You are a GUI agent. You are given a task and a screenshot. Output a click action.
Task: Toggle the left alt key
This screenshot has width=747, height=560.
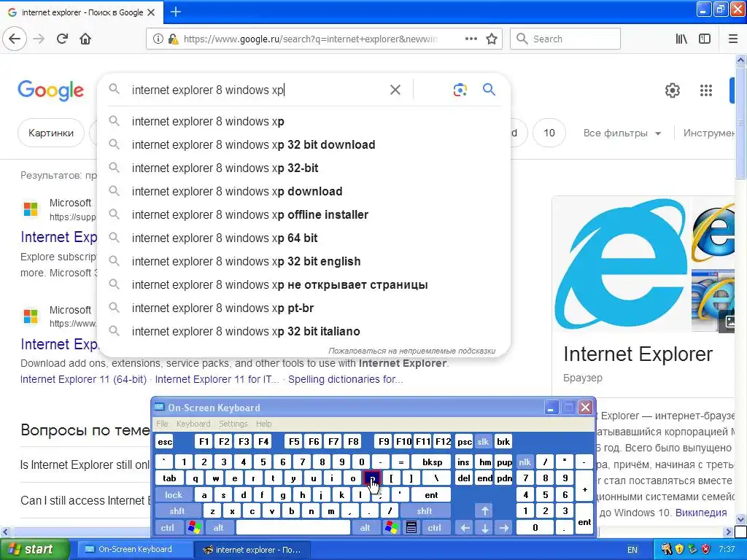click(x=219, y=528)
